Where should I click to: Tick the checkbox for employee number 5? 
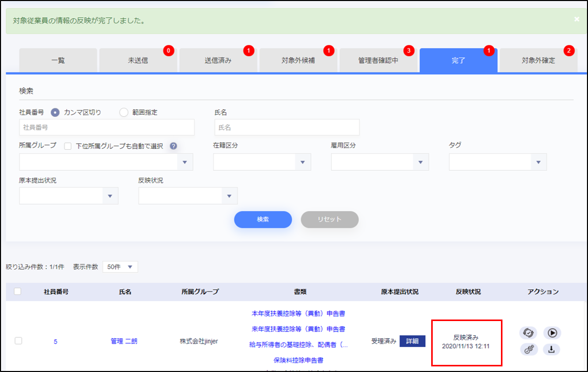(x=18, y=341)
